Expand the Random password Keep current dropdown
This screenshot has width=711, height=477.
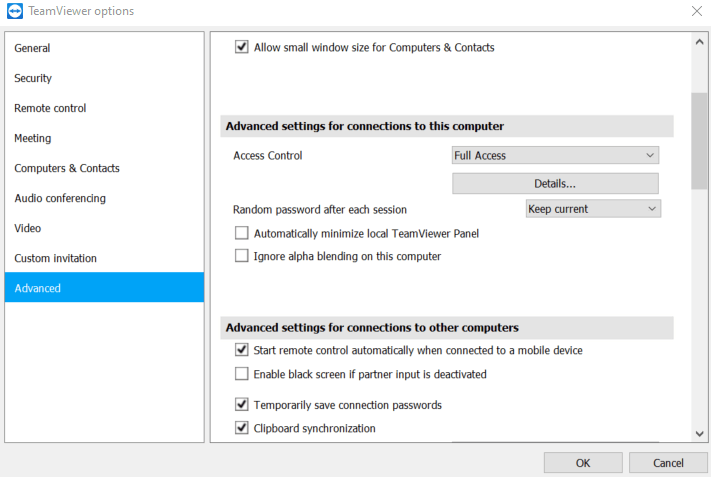[593, 209]
